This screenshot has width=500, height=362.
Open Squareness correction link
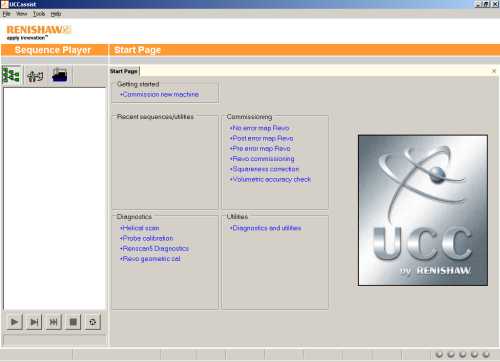click(264, 169)
